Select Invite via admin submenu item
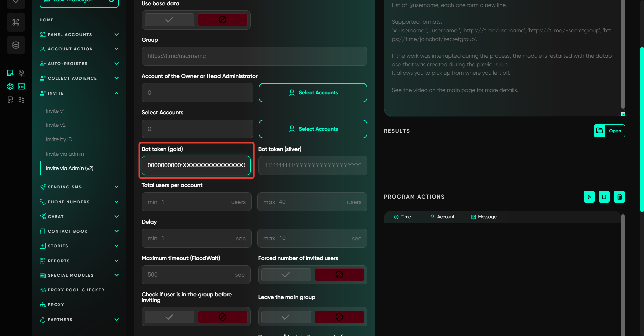Image resolution: width=644 pixels, height=336 pixels. tap(65, 154)
